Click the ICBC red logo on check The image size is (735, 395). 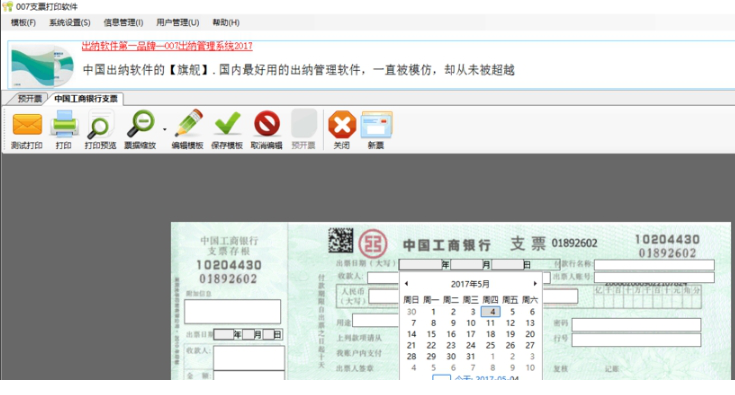373,244
